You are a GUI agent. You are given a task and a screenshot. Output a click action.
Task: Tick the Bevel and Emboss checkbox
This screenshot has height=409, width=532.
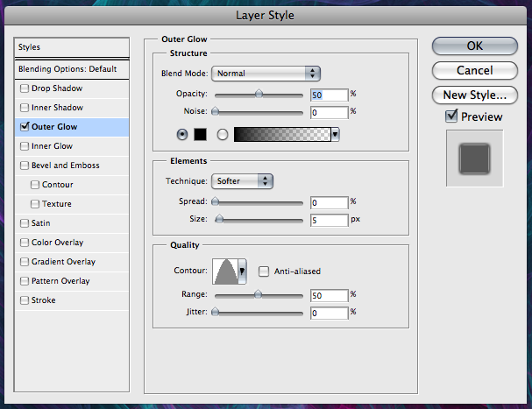tap(25, 166)
